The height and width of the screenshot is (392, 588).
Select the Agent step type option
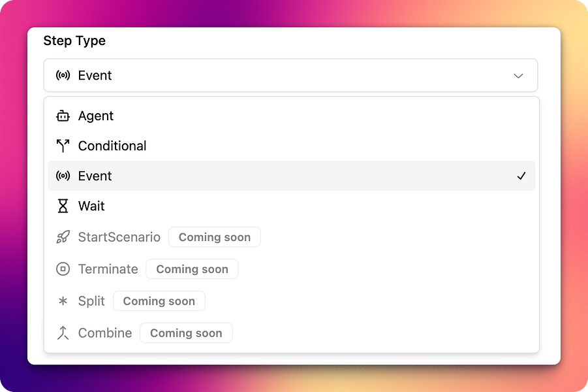click(x=291, y=116)
